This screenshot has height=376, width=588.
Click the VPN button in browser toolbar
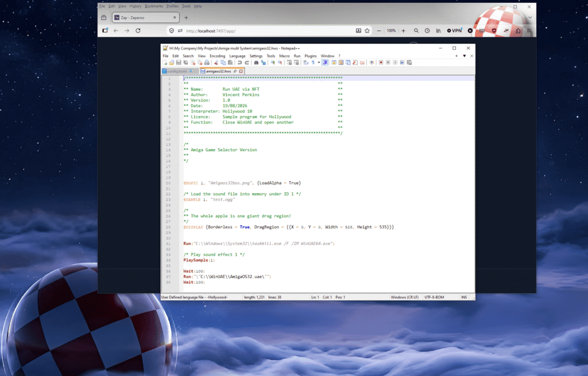coord(455,31)
